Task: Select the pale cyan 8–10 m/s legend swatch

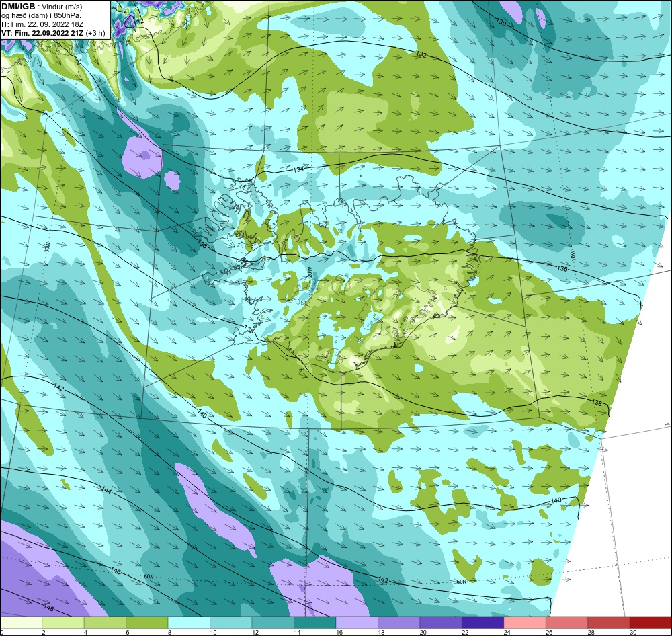Action: 189,623
